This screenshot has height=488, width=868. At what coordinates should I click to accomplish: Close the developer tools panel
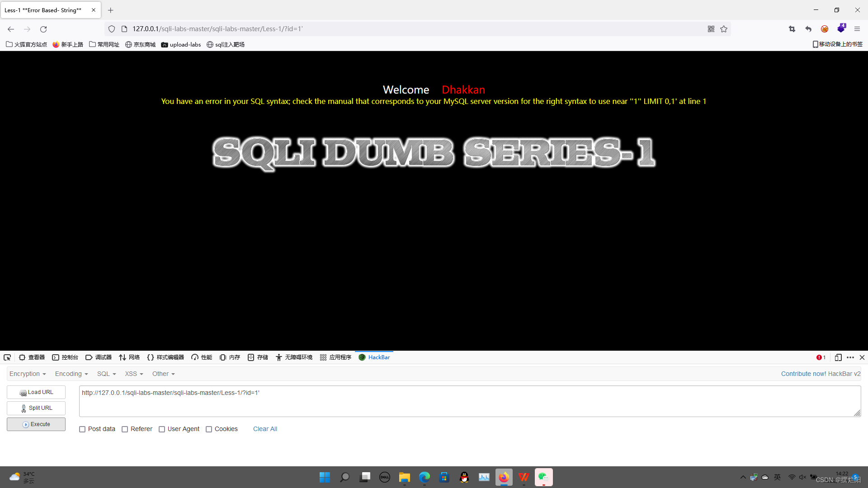point(862,357)
